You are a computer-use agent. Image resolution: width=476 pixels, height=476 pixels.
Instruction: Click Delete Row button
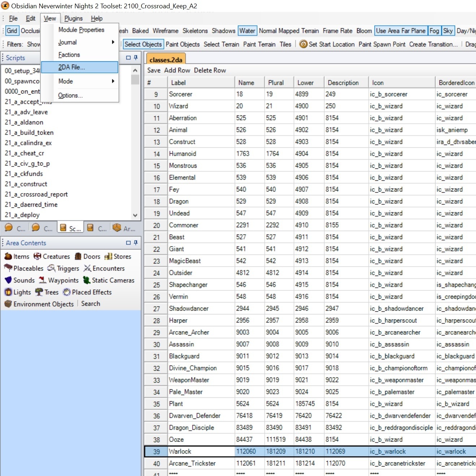pos(210,70)
